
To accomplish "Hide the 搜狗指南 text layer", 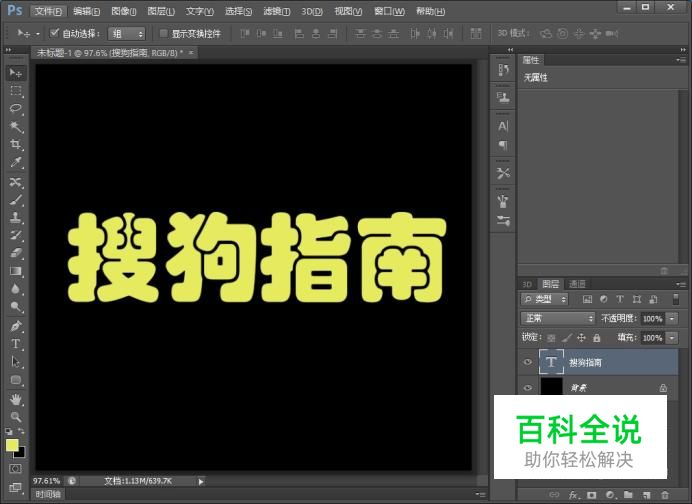I will point(527,362).
